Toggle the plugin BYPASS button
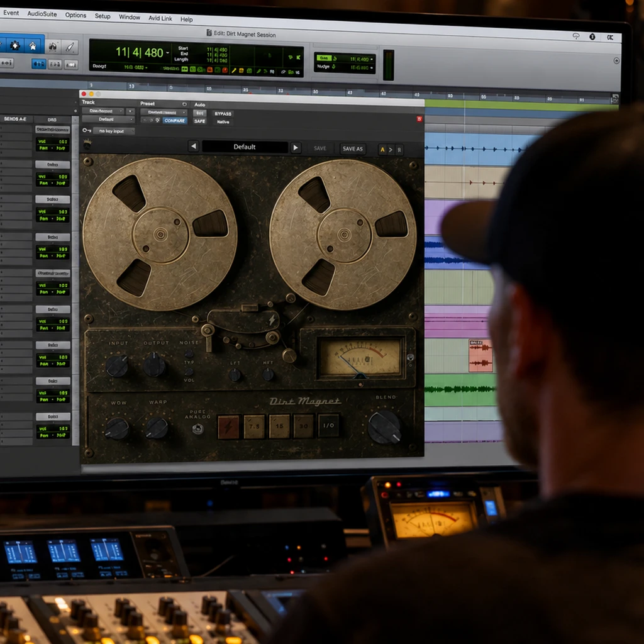 (223, 114)
